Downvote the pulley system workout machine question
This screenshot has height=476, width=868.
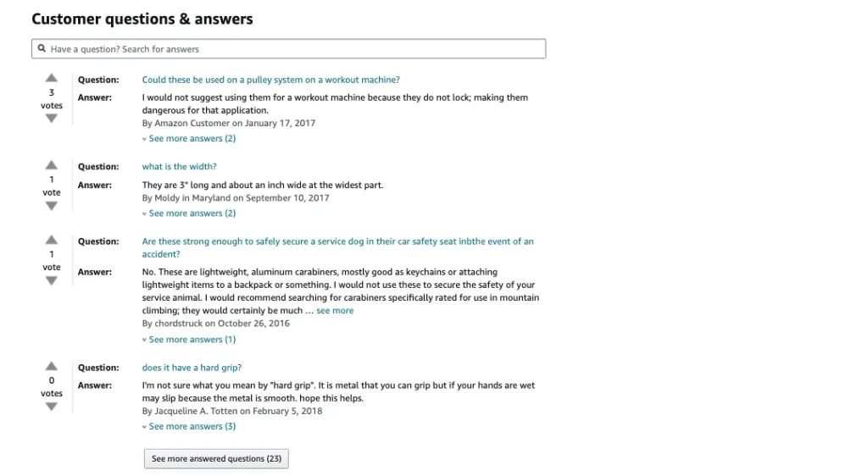point(52,119)
